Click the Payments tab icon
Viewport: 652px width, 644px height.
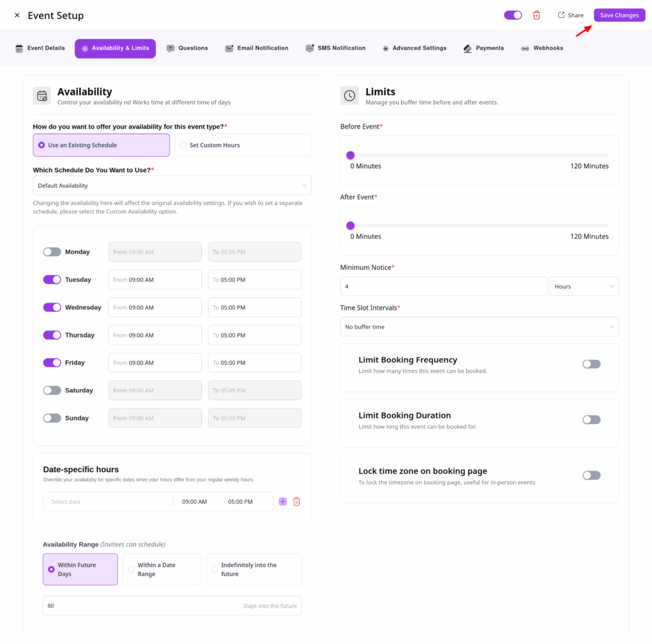point(467,48)
